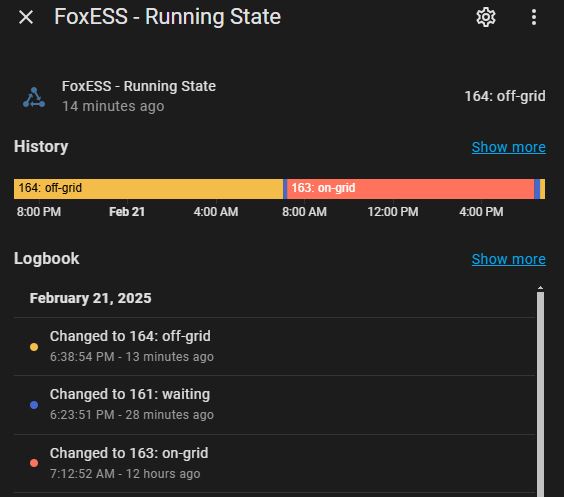Click the February 21, 2025 date header

[90, 298]
